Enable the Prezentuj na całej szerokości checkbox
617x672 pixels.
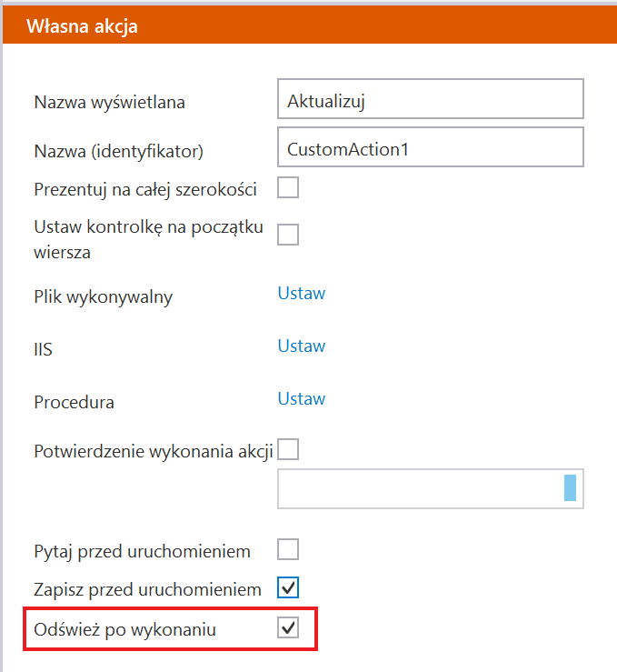pyautogui.click(x=288, y=188)
